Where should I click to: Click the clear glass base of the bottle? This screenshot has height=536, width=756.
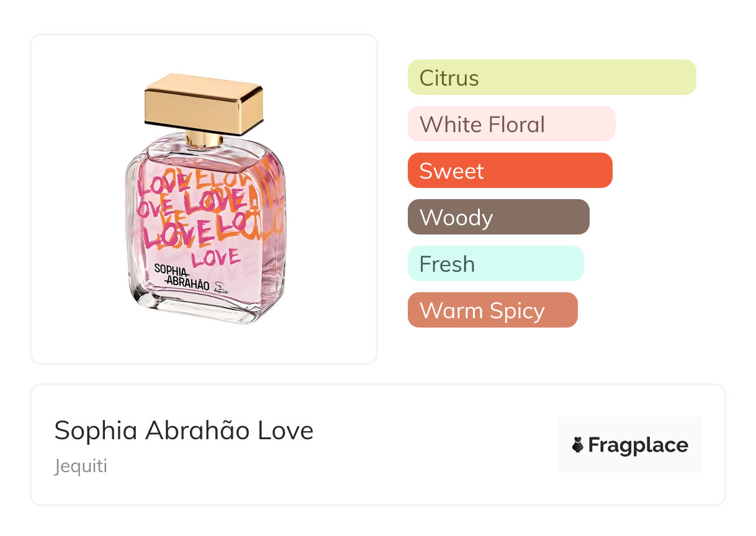pos(205,310)
